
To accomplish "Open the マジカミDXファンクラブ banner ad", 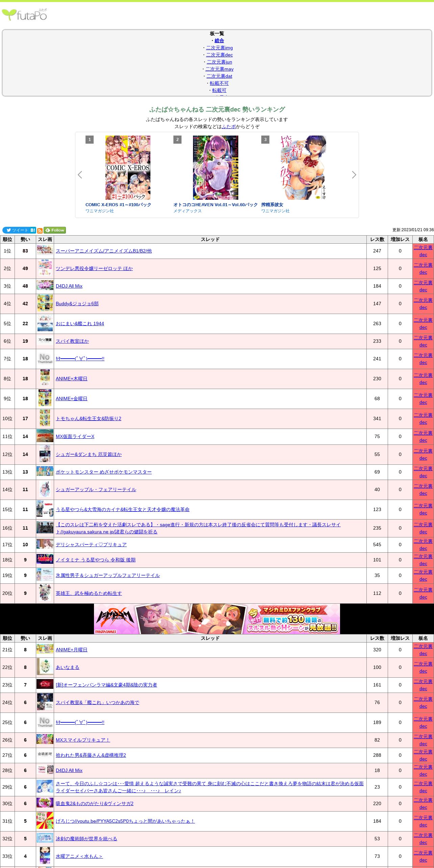I will 217,619.
